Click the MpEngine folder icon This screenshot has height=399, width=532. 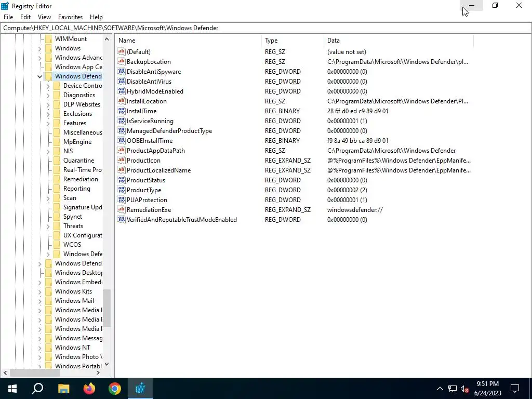(57, 141)
